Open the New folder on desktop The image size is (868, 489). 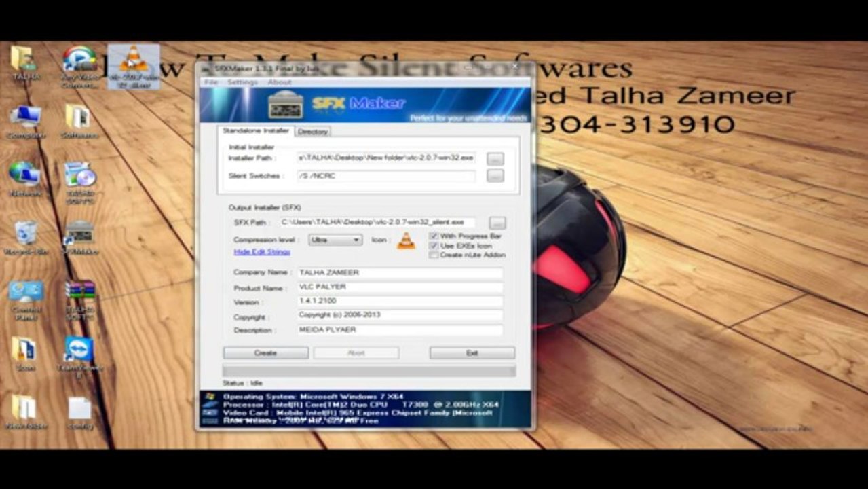coord(24,413)
